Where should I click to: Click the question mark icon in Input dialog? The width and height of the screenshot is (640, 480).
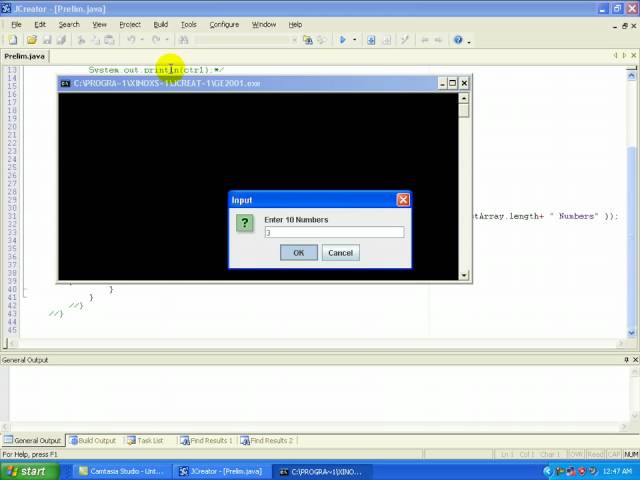(244, 223)
